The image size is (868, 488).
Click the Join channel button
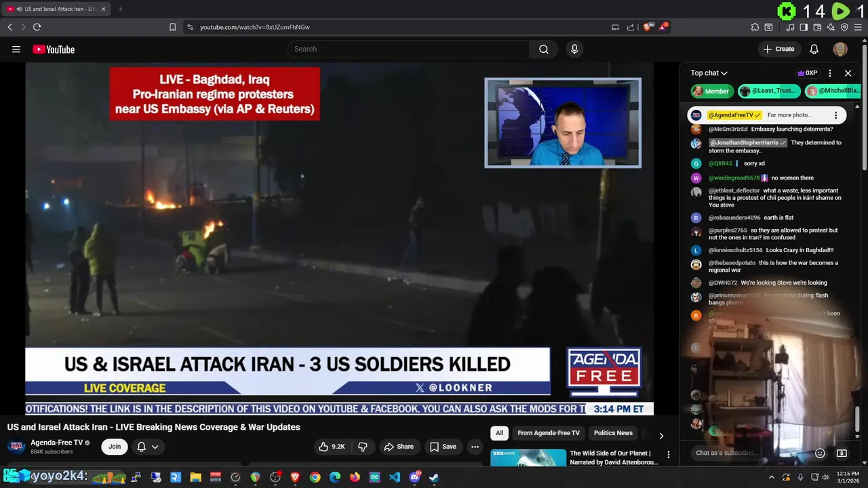115,447
